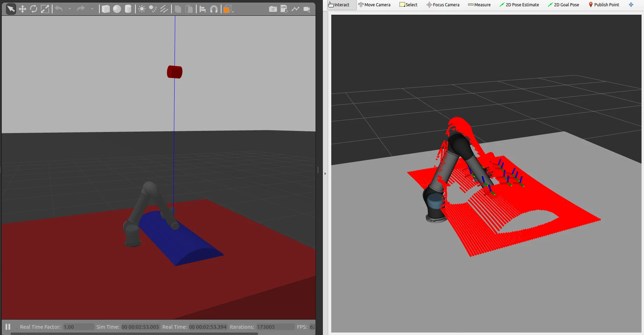This screenshot has height=335, width=644.
Task: Select the Translate mode tool in Gazebo
Action: pos(22,9)
